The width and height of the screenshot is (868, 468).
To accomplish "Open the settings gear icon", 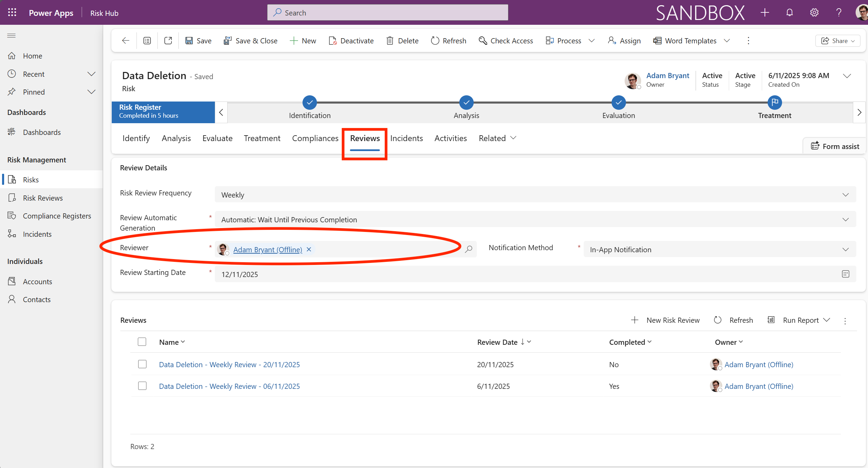I will coord(814,13).
